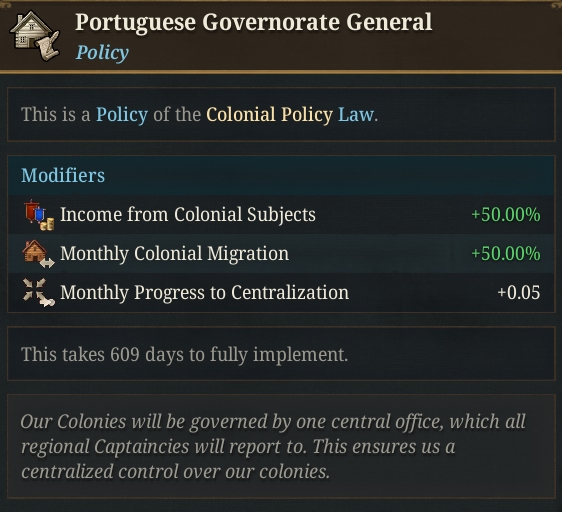Image resolution: width=562 pixels, height=512 pixels.
Task: Click the +50.00% value for colonial income
Action: pos(506,215)
